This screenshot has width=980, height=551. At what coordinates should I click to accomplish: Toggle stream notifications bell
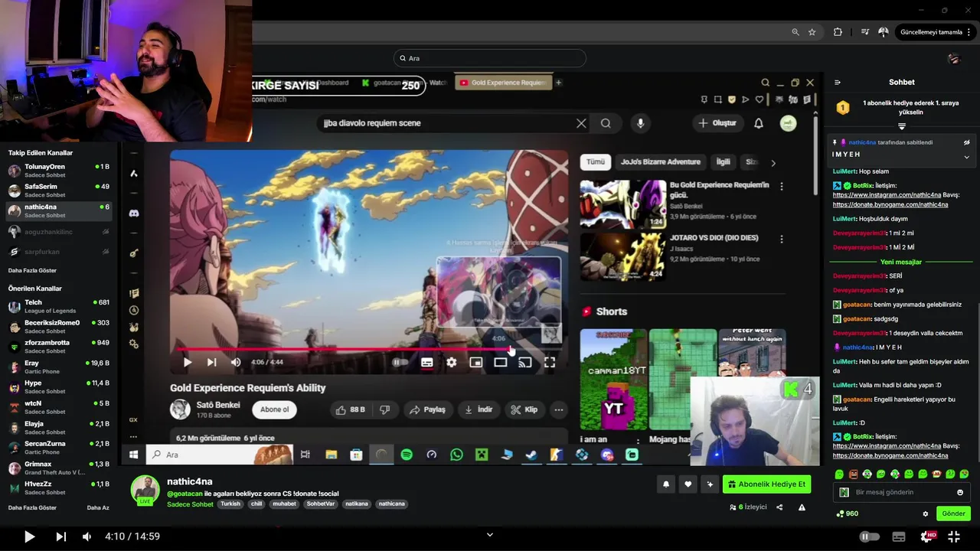pos(666,484)
